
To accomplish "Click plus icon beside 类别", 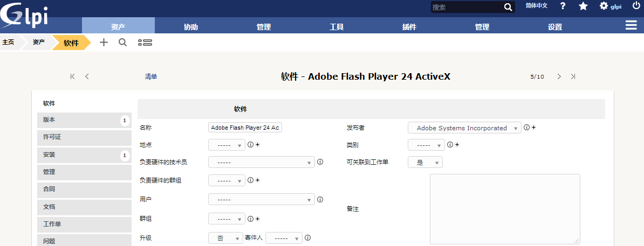I will (457, 145).
